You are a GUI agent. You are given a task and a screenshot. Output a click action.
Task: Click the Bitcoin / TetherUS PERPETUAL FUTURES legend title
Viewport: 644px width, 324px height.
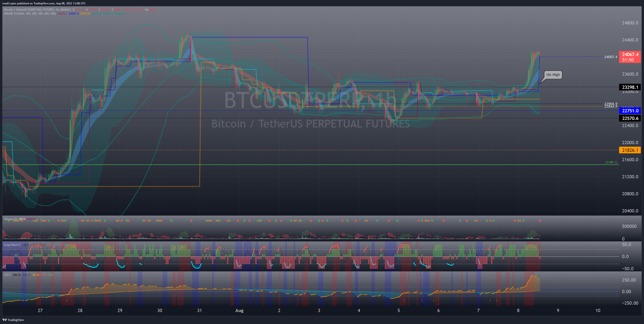click(38, 10)
